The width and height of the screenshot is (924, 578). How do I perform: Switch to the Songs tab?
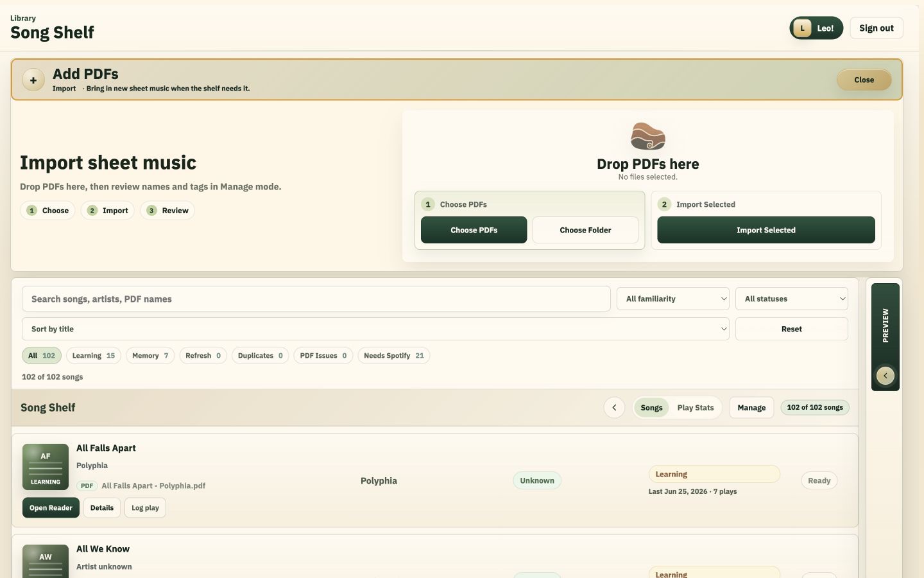point(651,408)
